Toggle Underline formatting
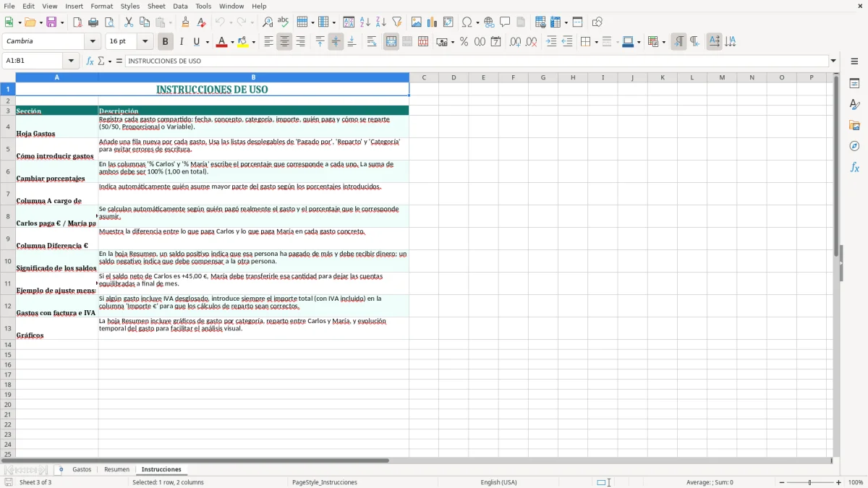This screenshot has height=488, width=868. click(x=197, y=42)
